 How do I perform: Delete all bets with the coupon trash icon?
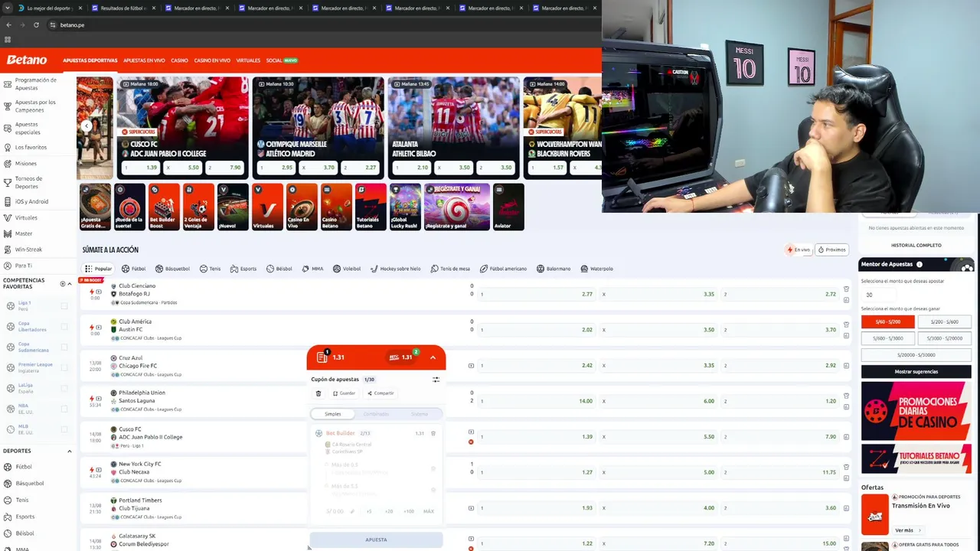click(318, 393)
